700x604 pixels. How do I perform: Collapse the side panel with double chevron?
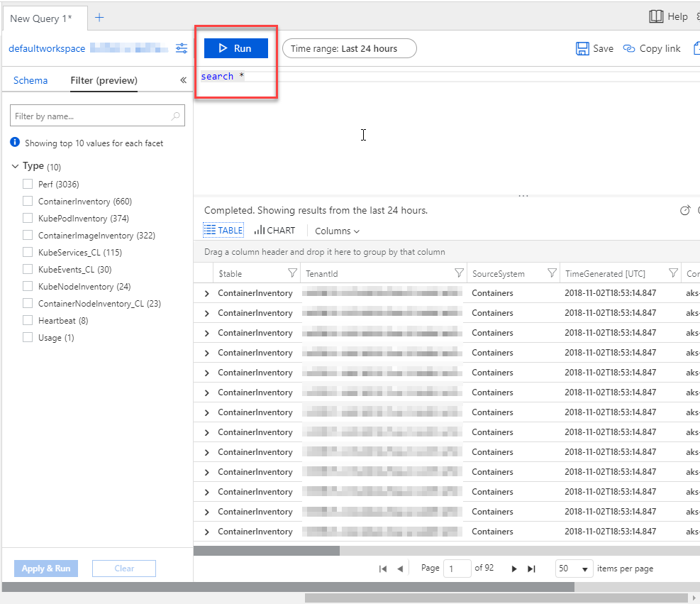(x=183, y=81)
